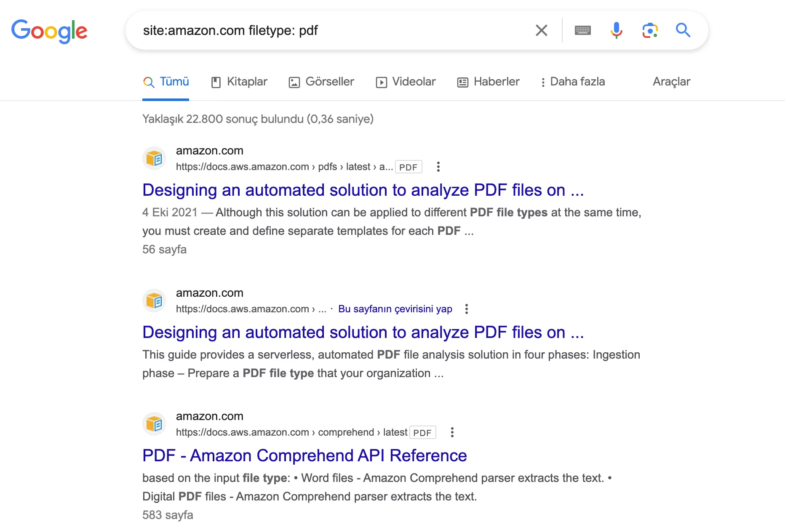Open three-dot menu next to translate link
Image resolution: width=785 pixels, height=532 pixels.
click(466, 309)
